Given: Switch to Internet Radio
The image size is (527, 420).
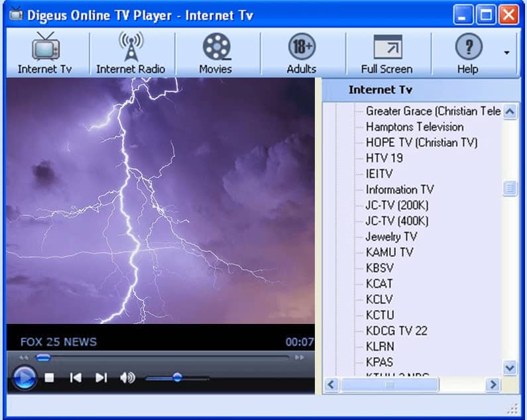Looking at the screenshot, I should 131,53.
